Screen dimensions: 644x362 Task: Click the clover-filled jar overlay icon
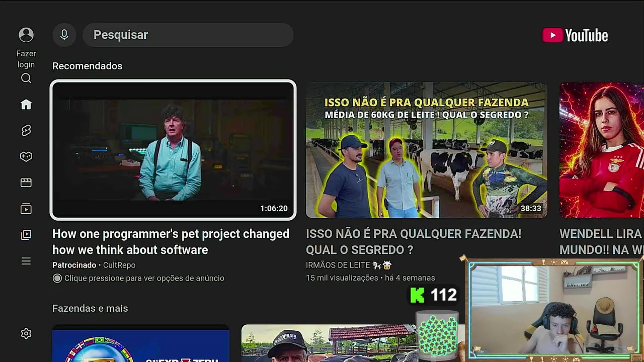click(x=437, y=335)
